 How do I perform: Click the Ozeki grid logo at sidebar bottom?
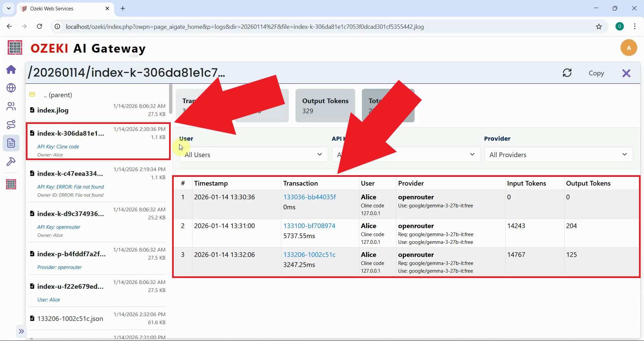11,184
